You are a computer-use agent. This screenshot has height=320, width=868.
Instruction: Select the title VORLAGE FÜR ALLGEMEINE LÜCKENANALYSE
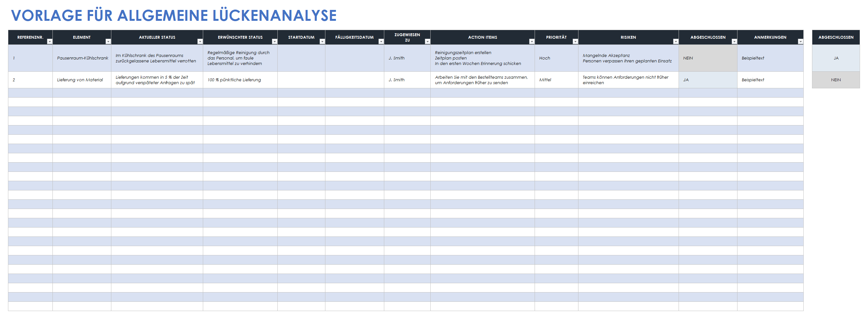pyautogui.click(x=173, y=15)
